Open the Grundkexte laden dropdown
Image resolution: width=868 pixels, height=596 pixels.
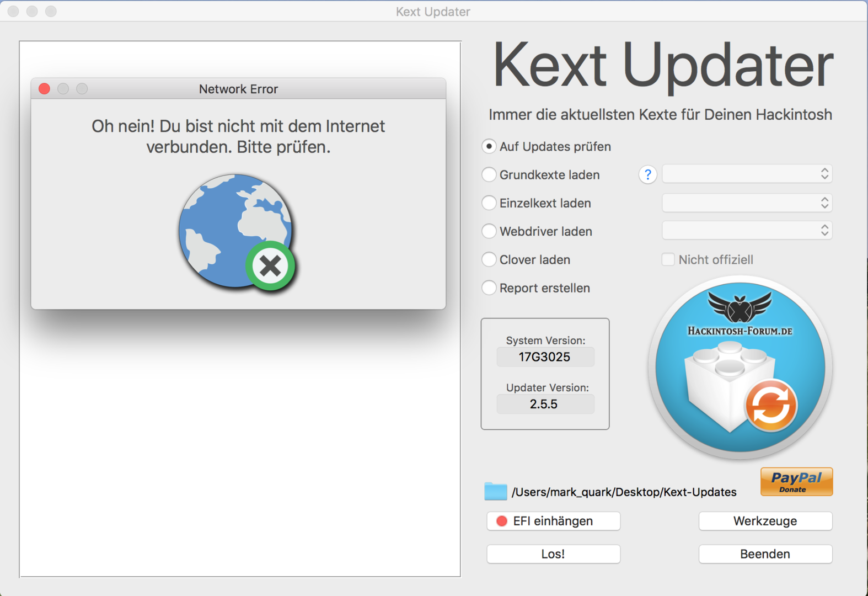click(x=747, y=174)
